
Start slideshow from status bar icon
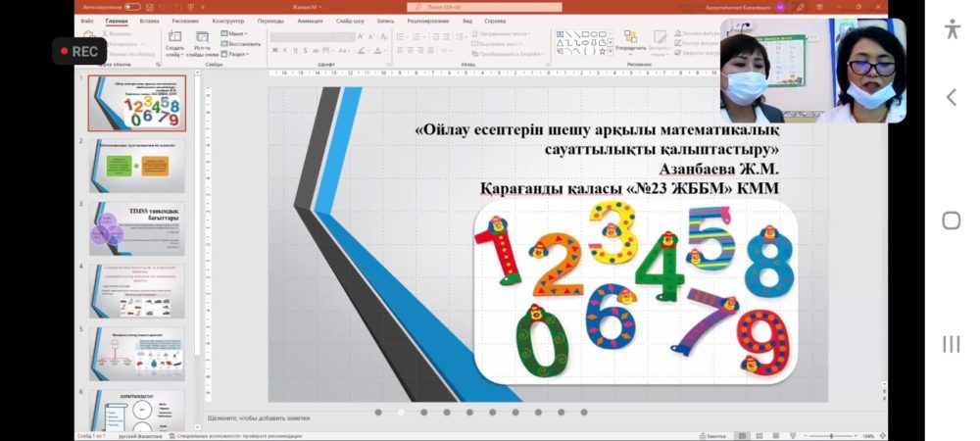tap(793, 435)
